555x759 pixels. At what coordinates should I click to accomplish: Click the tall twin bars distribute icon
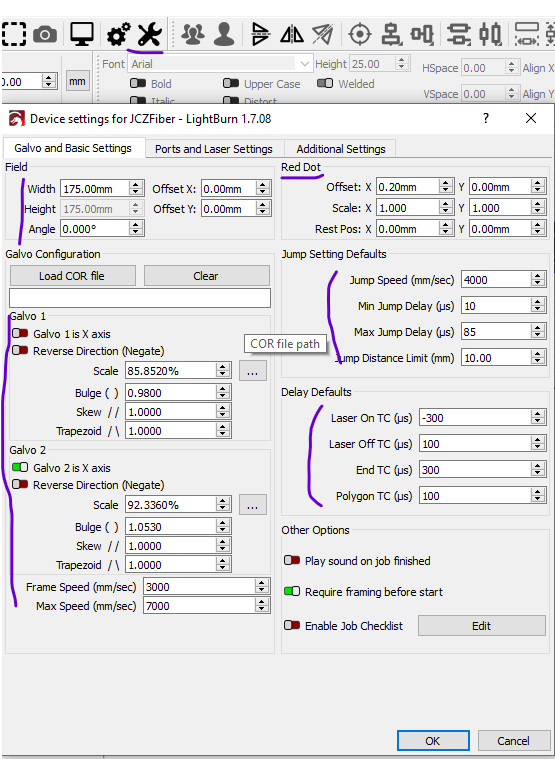[x=490, y=35]
